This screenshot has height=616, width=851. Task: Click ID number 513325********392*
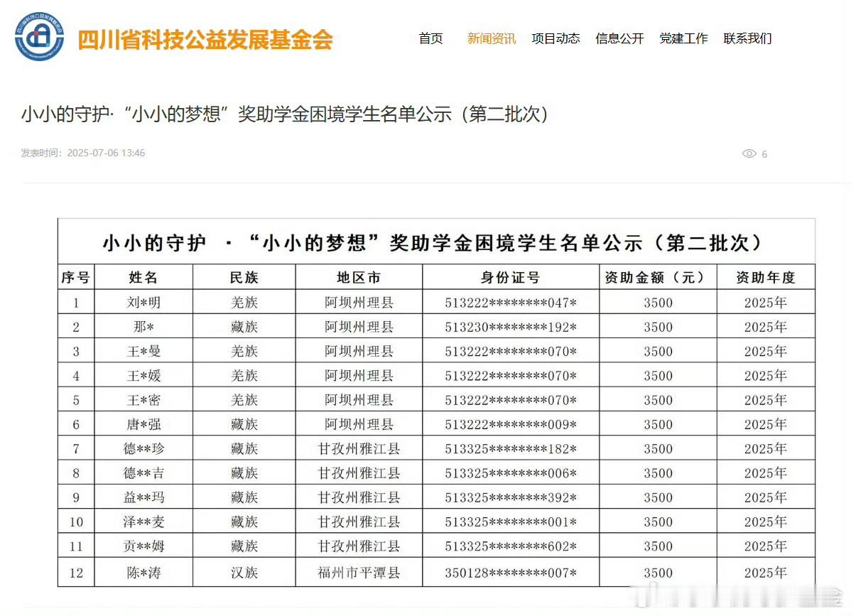tap(510, 497)
